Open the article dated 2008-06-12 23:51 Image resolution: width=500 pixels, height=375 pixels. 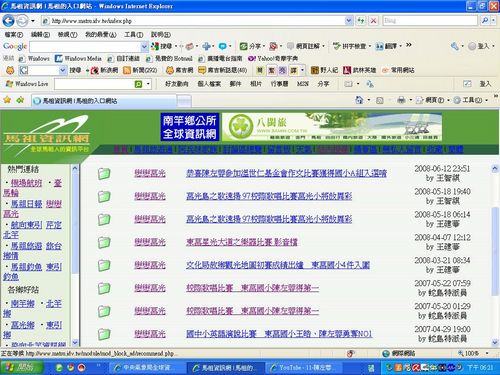click(x=286, y=173)
